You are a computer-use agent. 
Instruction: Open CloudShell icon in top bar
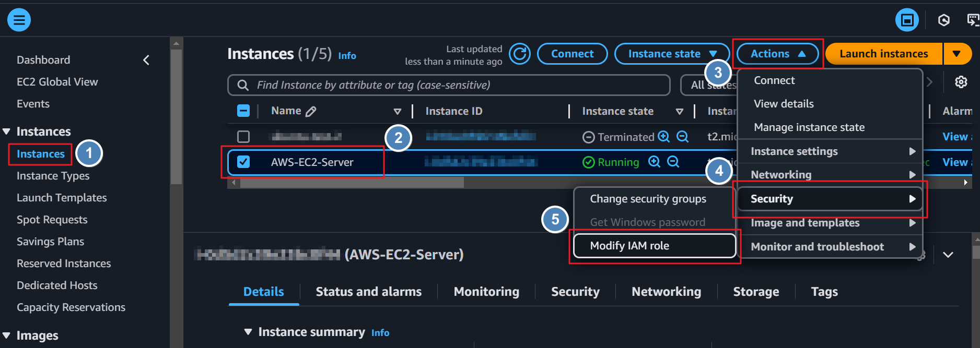[973, 20]
